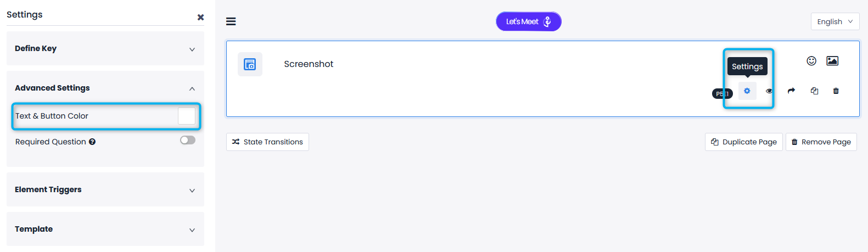Open the Text & Button Color swatch
This screenshot has width=868, height=252.
pyautogui.click(x=187, y=116)
